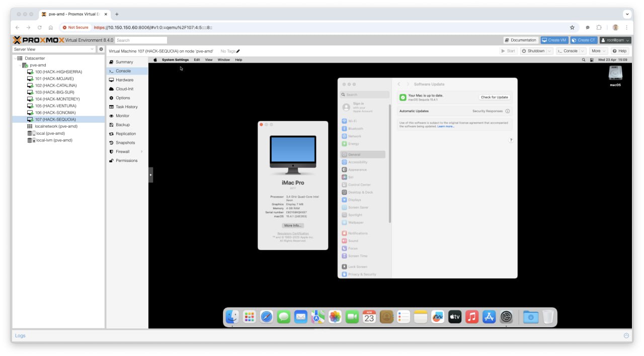Click the Spotlight magnifier in macOS menu bar
The width and height of the screenshot is (644, 356).
tap(584, 60)
